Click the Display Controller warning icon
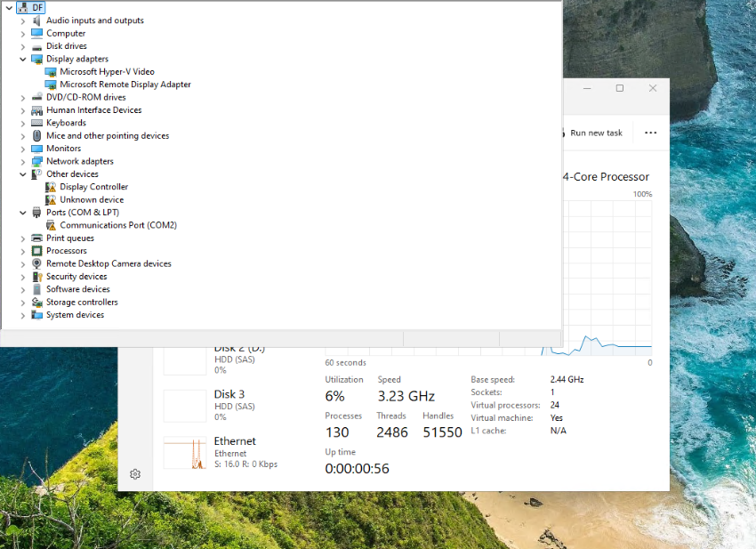The height and width of the screenshot is (549, 756). (x=51, y=187)
